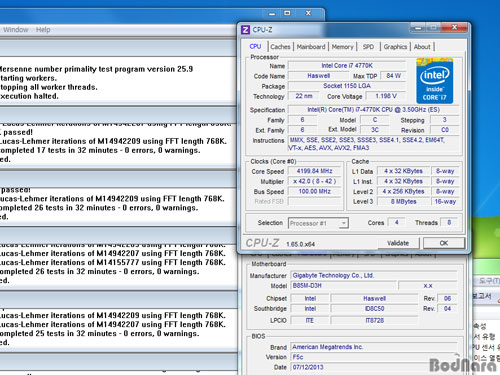
Task: Close the CPU-Z window
Action: pyautogui.click(x=454, y=28)
